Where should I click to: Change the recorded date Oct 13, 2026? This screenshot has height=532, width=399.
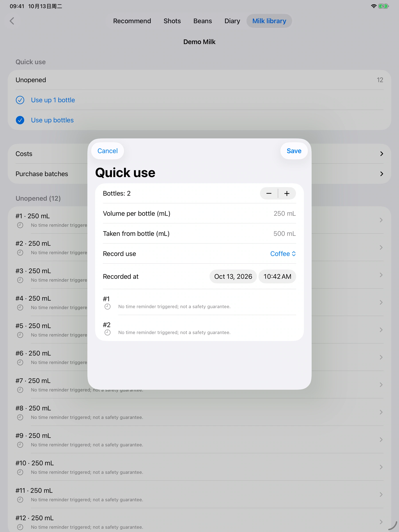coord(233,276)
